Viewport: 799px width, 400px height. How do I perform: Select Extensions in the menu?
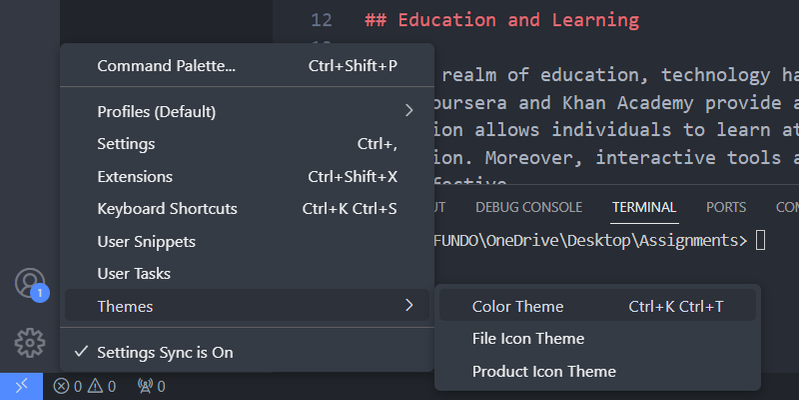click(135, 177)
